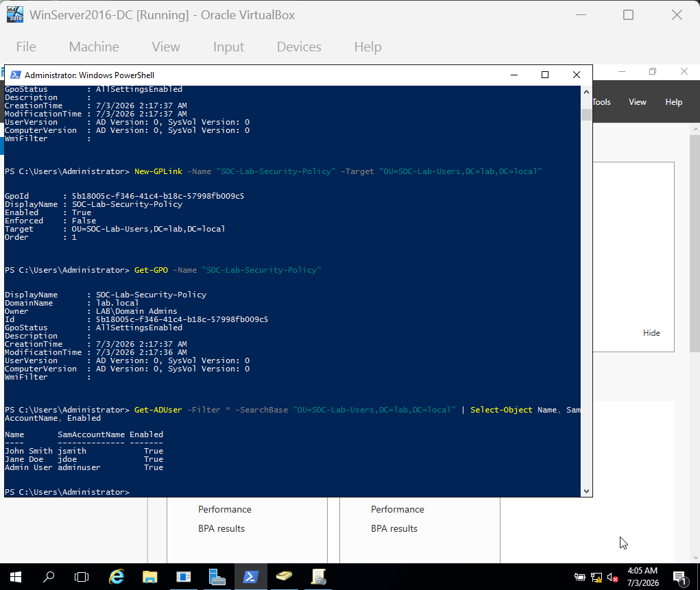The width and height of the screenshot is (700, 590).
Task: Click PowerShell scrollbar down arrow
Action: pyautogui.click(x=586, y=491)
